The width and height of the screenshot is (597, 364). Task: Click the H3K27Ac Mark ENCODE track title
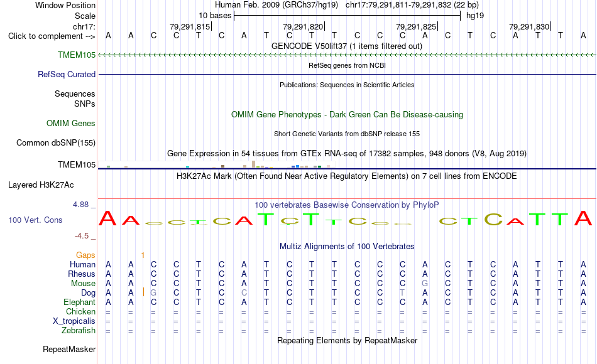click(347, 176)
